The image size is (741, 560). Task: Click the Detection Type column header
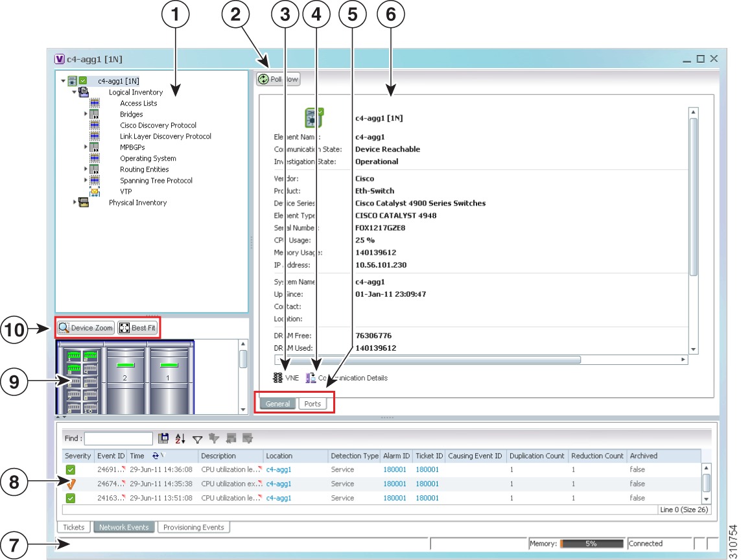tap(355, 456)
